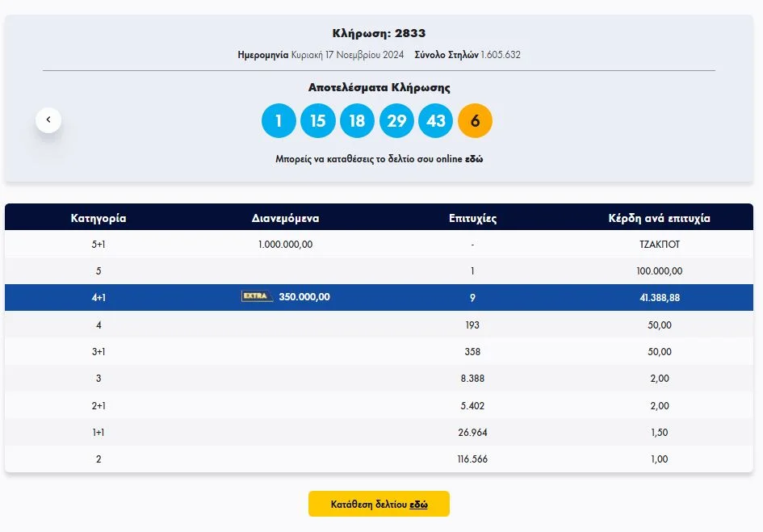
Task: Click the 'Κατηγορία' column header
Action: tap(99, 218)
